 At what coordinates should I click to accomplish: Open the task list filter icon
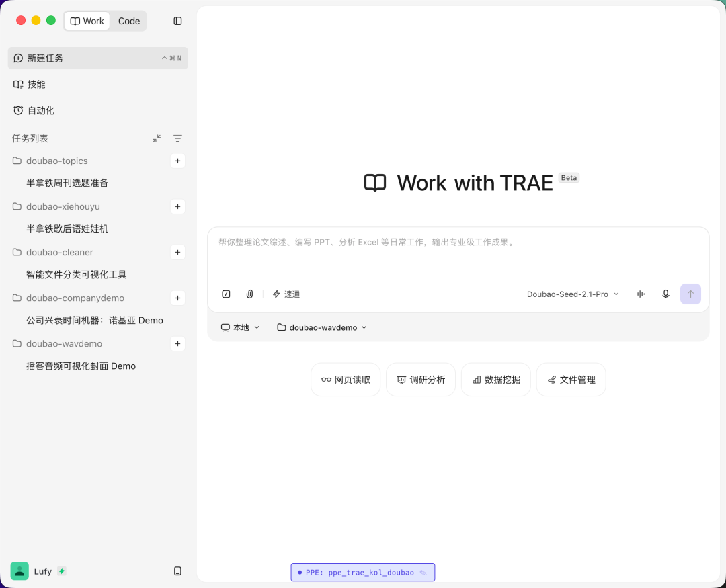177,138
